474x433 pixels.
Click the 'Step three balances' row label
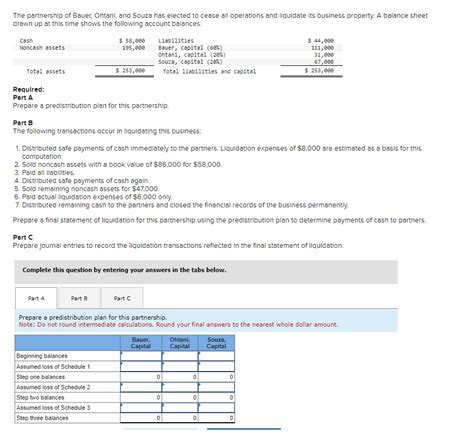click(x=42, y=418)
